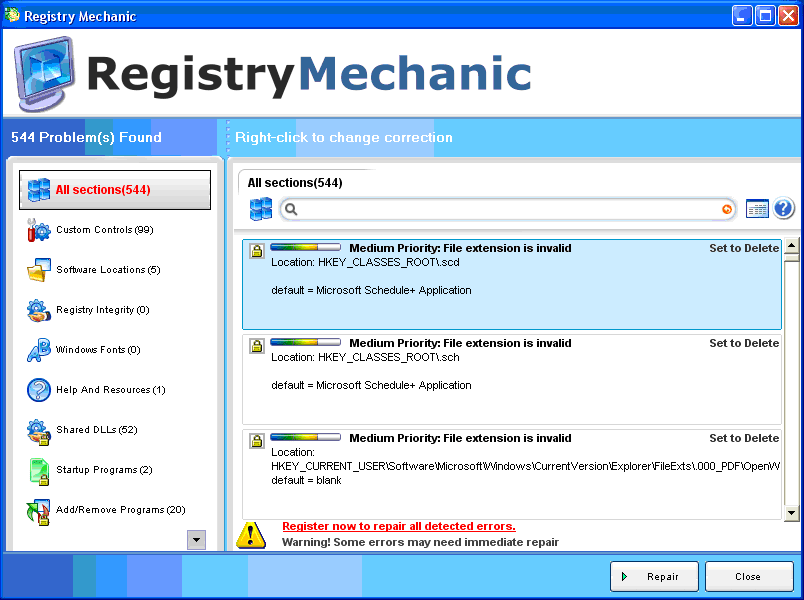
Task: Open the Windows Fonts (0) category
Action: [x=84, y=350]
